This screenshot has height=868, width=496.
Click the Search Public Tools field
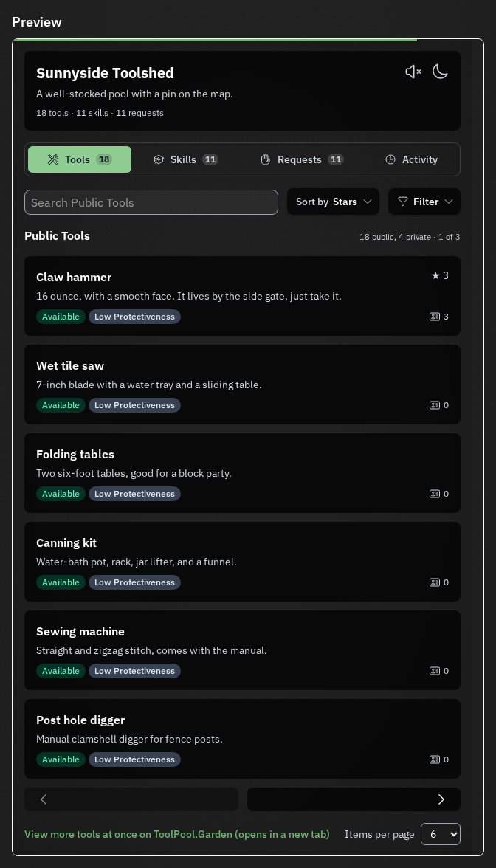[151, 202]
